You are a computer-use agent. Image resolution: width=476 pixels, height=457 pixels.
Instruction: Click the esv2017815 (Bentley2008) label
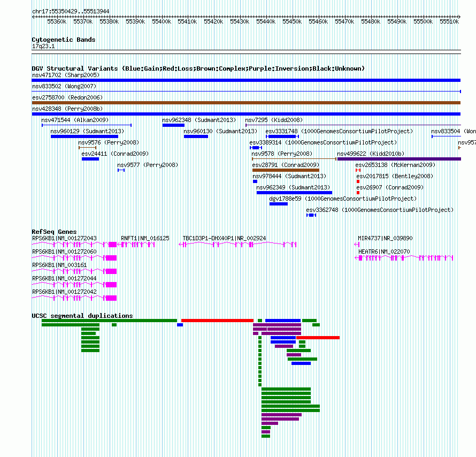coord(395,176)
